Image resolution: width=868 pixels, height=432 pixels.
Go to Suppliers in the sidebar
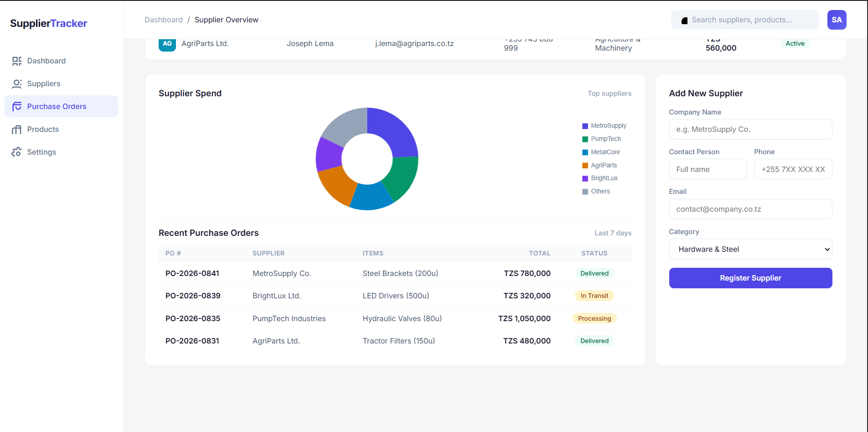61,83
